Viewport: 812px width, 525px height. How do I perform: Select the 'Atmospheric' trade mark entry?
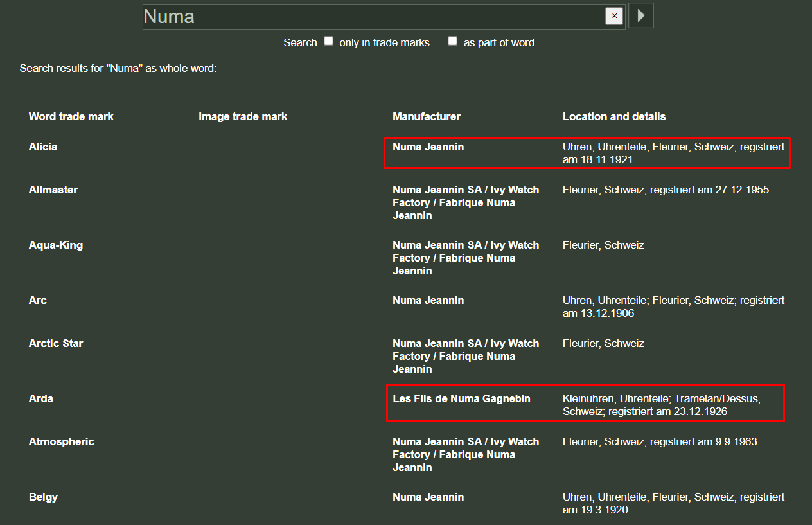(62, 441)
